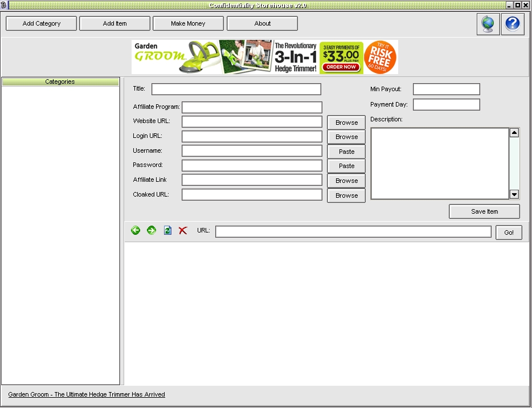532x408 pixels.
Task: Click the app icon in title bar
Action: coord(4,5)
